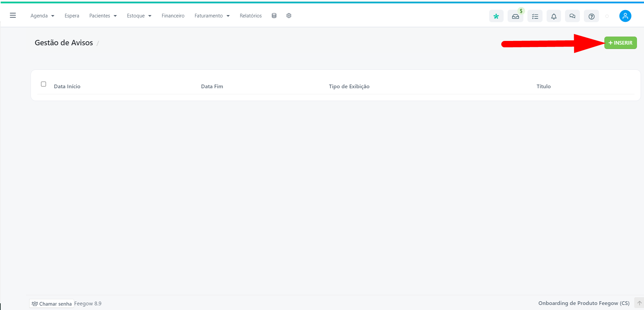Image resolution: width=644 pixels, height=310 pixels.
Task: Open the Financeiro menu item
Action: click(x=173, y=16)
